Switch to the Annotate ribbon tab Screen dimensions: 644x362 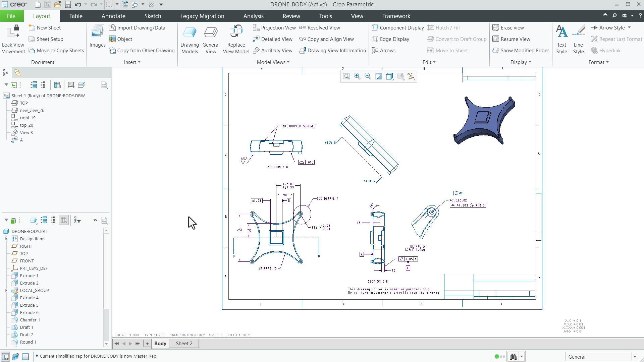[x=113, y=16]
